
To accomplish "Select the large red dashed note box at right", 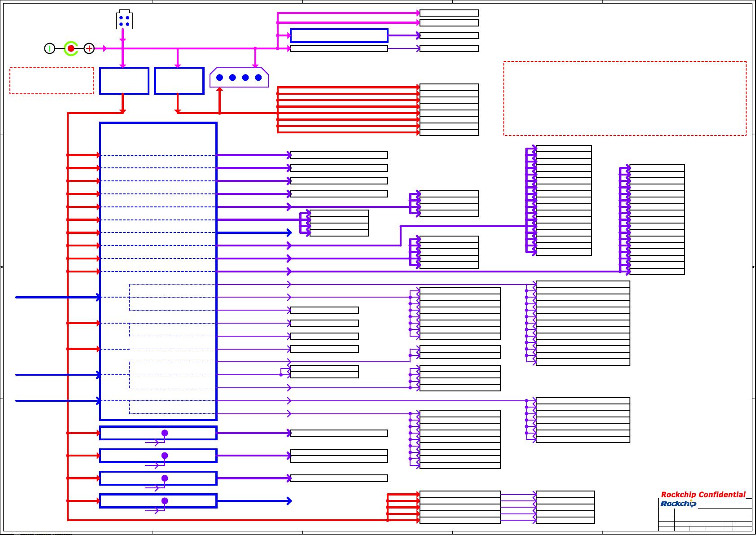I will tap(625, 98).
